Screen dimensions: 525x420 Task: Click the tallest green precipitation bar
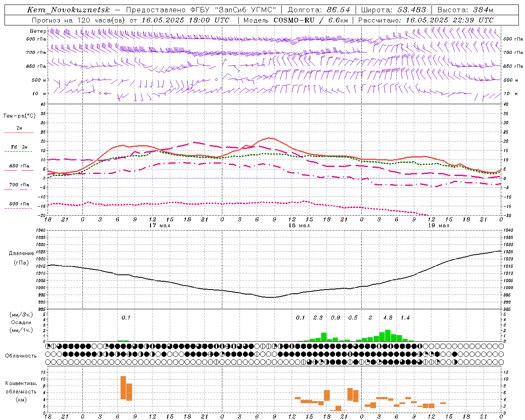(388, 336)
